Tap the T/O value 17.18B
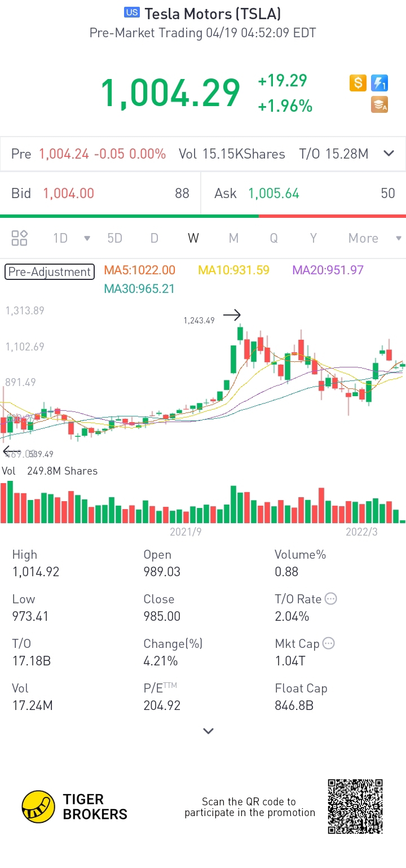406x868 pixels. click(x=32, y=661)
